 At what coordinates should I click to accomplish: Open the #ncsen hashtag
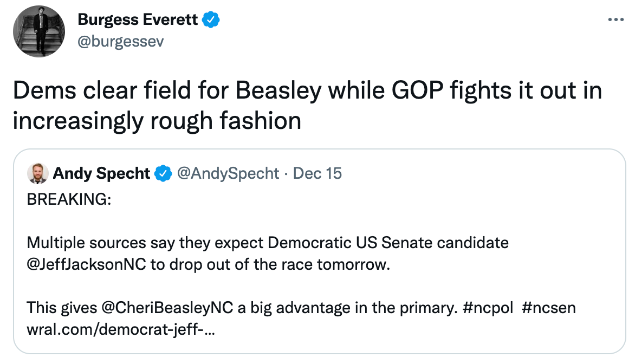tap(549, 308)
